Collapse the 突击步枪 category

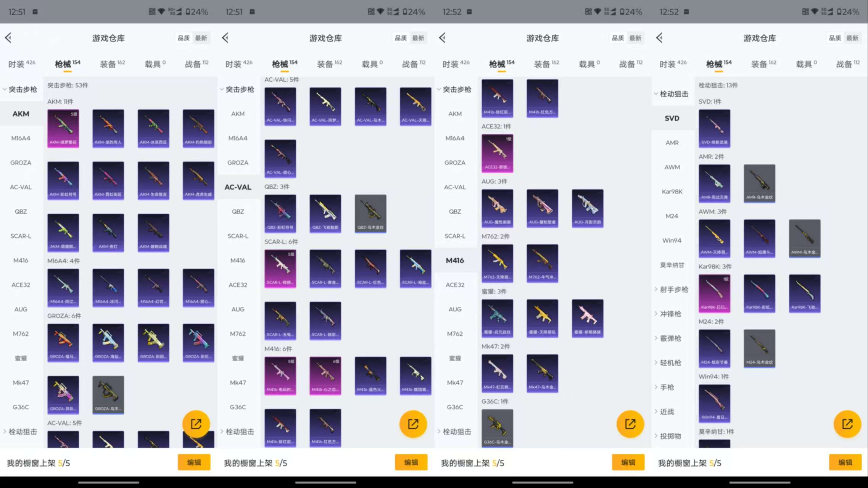click(x=22, y=89)
